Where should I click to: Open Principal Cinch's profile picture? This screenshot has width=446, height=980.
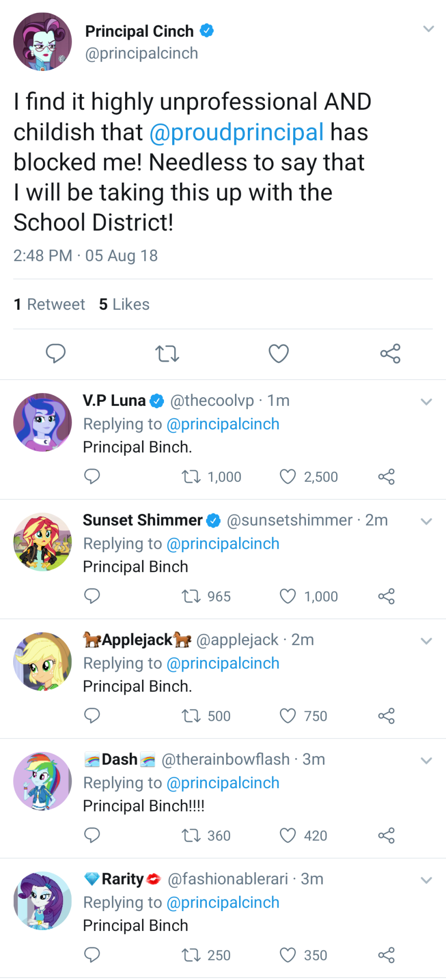point(42,42)
